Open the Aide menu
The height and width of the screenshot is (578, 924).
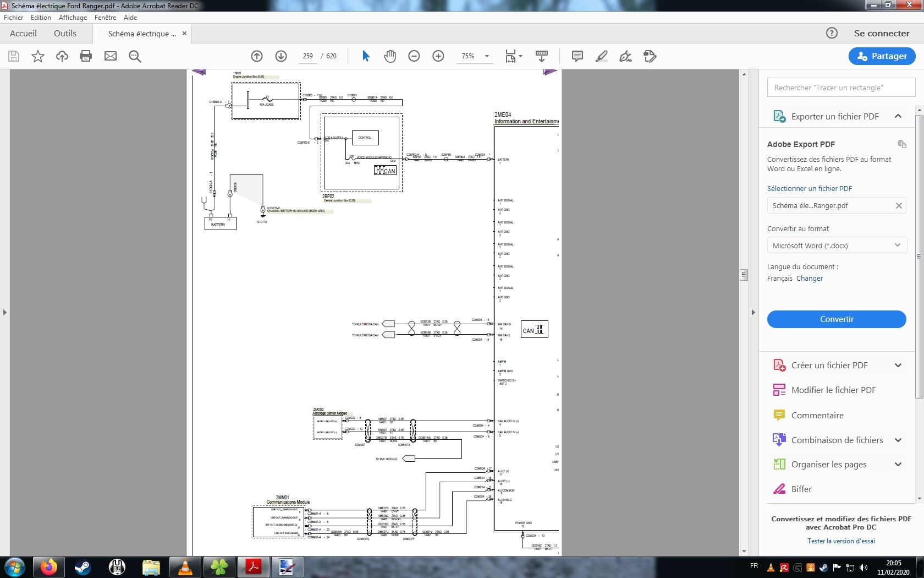tap(130, 18)
